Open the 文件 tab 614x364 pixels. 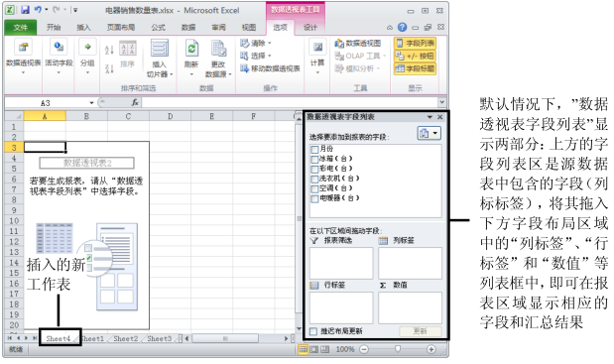point(21,27)
